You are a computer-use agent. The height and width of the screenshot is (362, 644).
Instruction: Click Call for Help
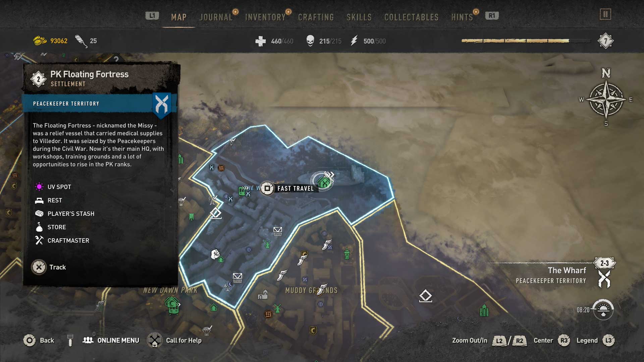(174, 341)
